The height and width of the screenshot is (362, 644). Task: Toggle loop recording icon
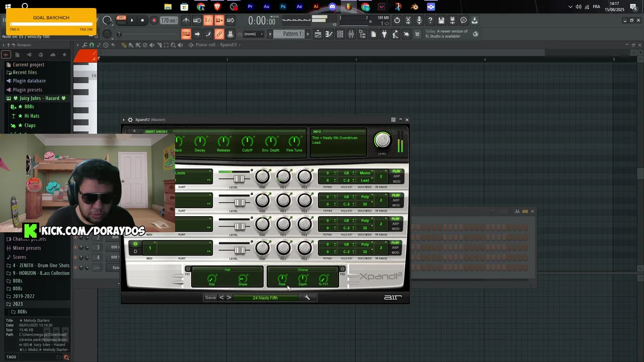(x=230, y=20)
